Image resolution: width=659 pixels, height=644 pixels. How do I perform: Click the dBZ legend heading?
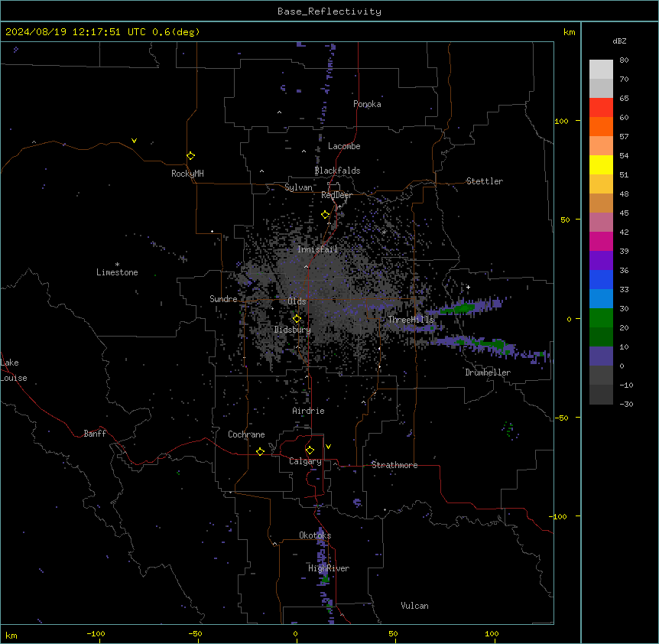point(619,41)
